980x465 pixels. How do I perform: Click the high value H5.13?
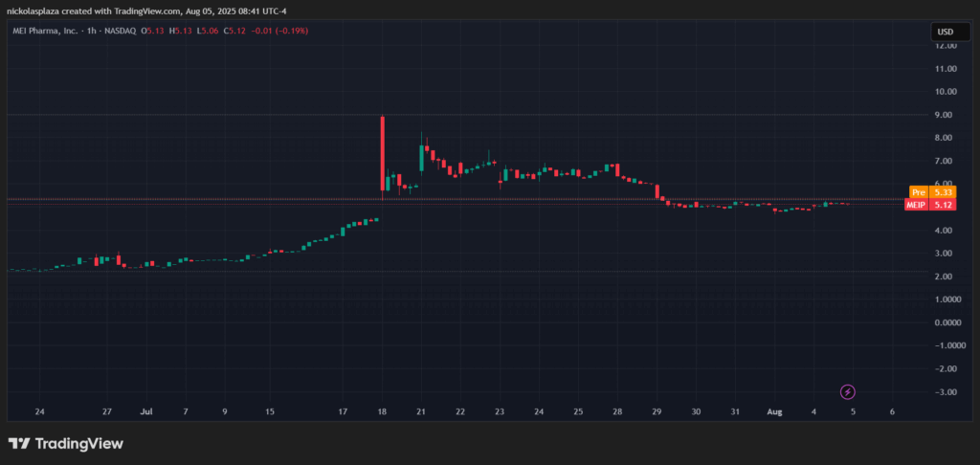click(179, 31)
